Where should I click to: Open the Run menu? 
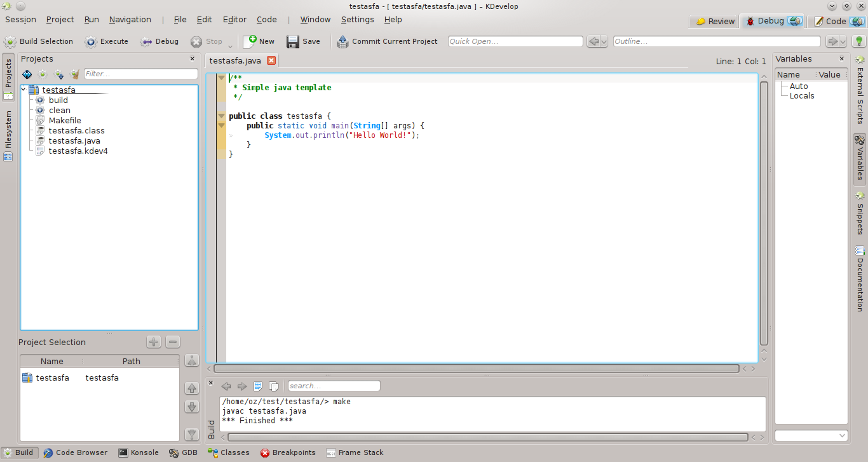(92, 20)
